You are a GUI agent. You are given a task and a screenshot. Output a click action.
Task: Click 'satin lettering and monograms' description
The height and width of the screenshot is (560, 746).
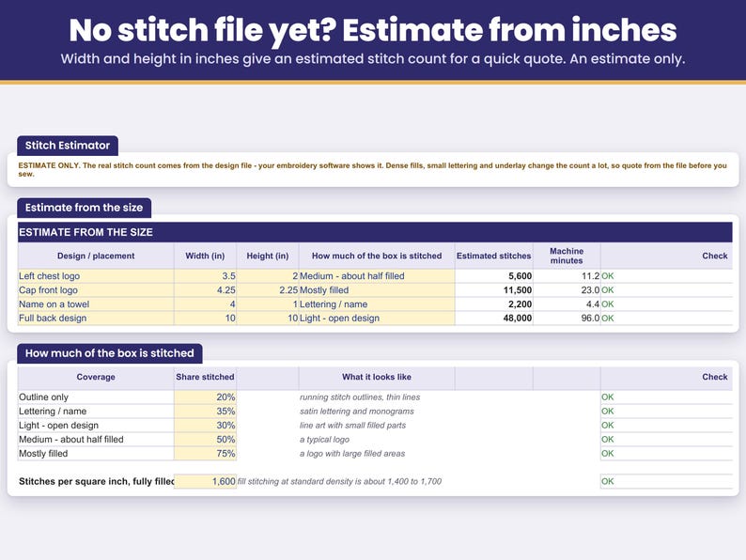[357, 412]
